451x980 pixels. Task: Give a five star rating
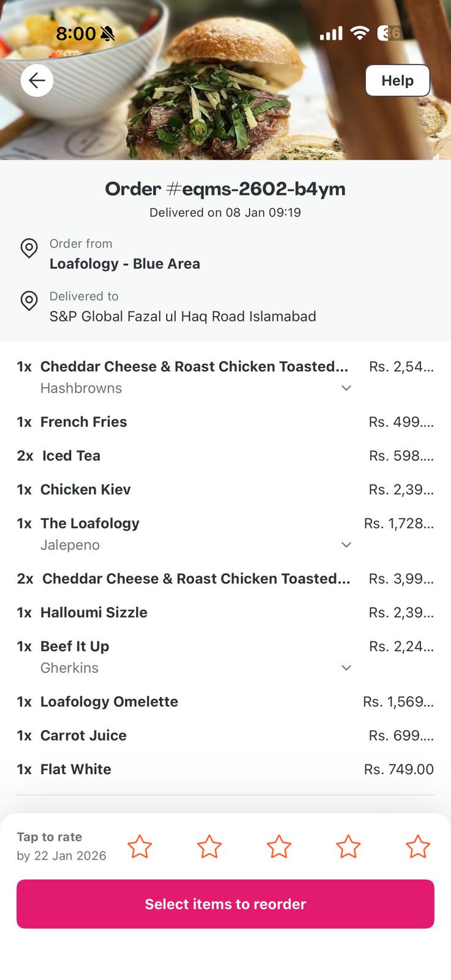(418, 846)
